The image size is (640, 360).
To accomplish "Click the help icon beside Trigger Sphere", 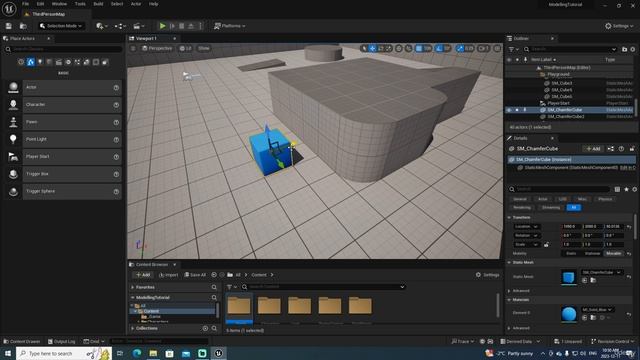I will (x=116, y=191).
